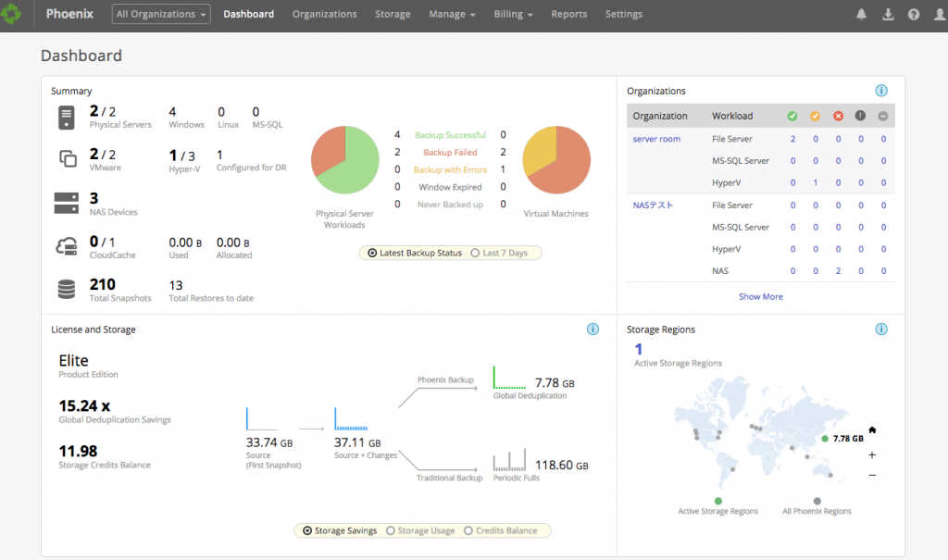Click Show More in Organizations panel

[761, 296]
